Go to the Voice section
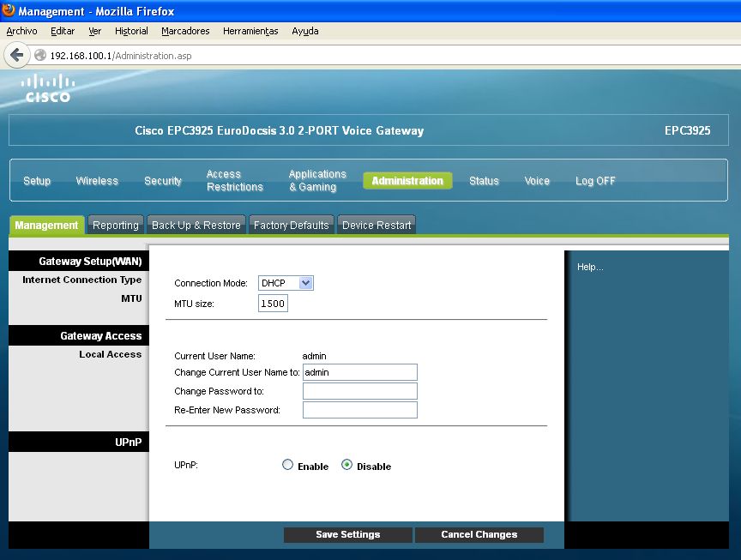The width and height of the screenshot is (741, 560). pyautogui.click(x=537, y=181)
